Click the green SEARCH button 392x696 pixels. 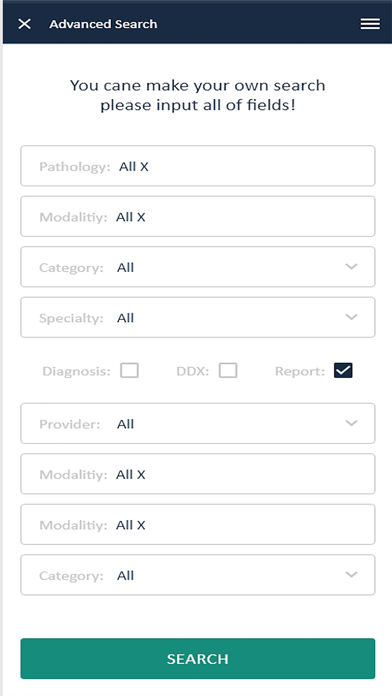tap(198, 659)
